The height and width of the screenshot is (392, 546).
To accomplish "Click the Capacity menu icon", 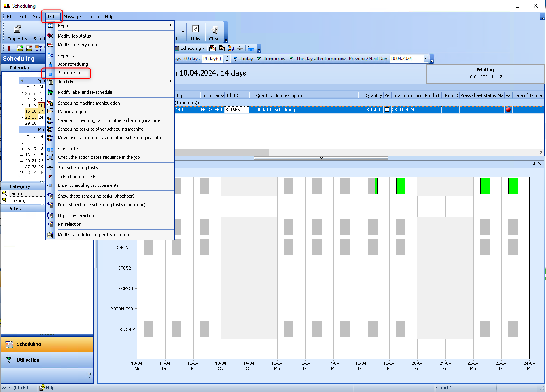I will 50,55.
